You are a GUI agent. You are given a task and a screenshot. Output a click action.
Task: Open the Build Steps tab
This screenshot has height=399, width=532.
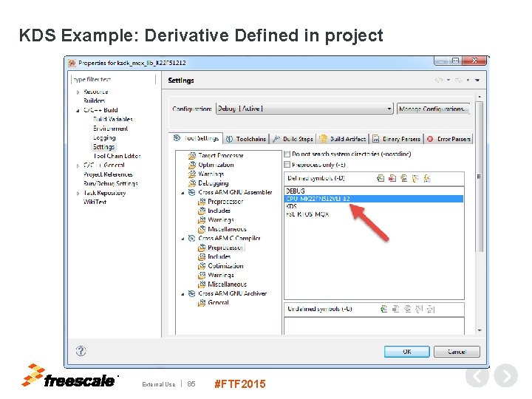tap(293, 139)
